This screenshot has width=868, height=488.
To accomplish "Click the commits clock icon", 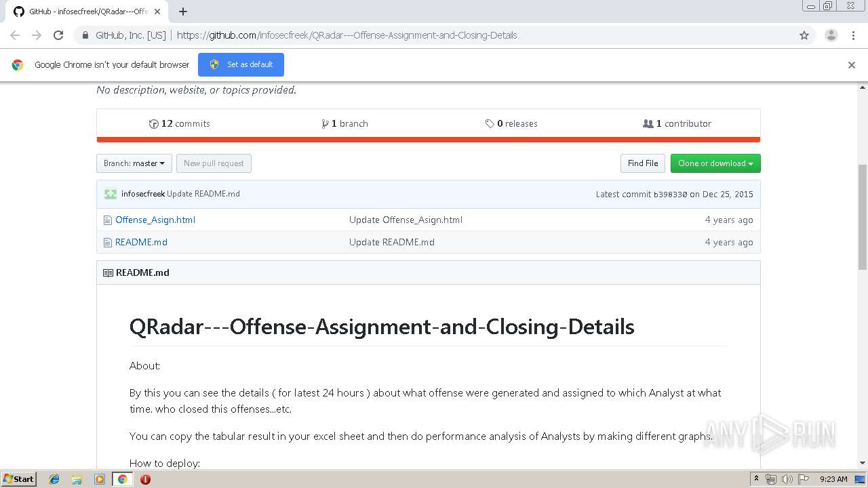I will point(153,123).
